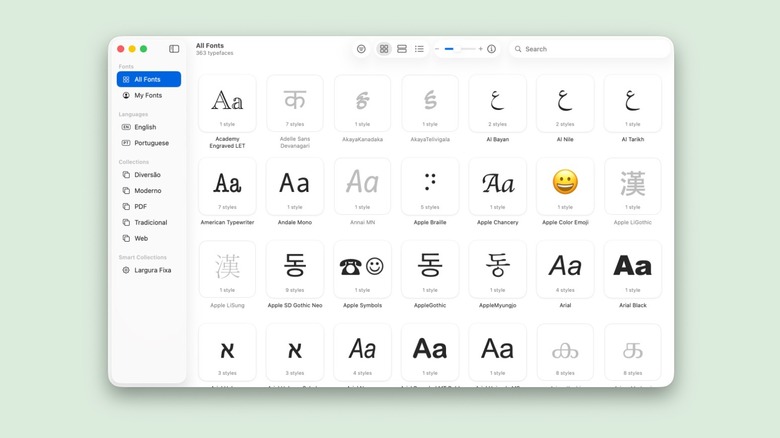The height and width of the screenshot is (438, 780).
Task: Select the Al Bayan font tile
Action: [x=497, y=104]
